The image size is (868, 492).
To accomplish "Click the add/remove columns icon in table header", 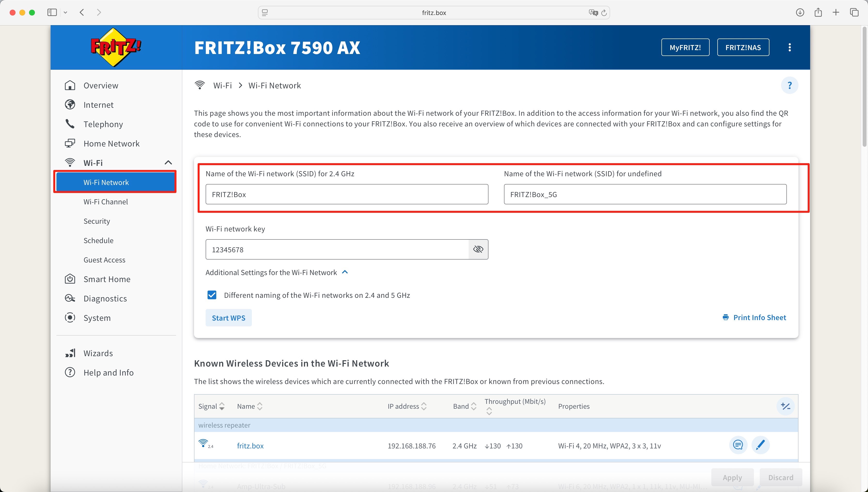I will 785,406.
